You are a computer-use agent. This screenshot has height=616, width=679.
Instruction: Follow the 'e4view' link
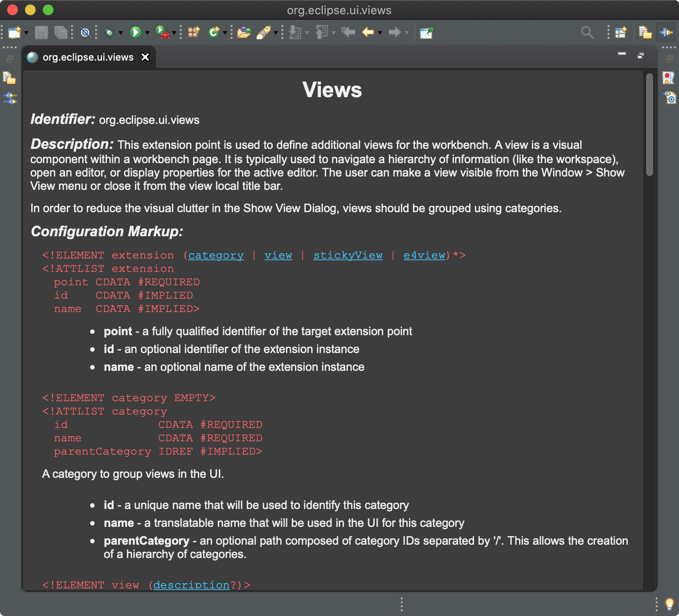424,255
